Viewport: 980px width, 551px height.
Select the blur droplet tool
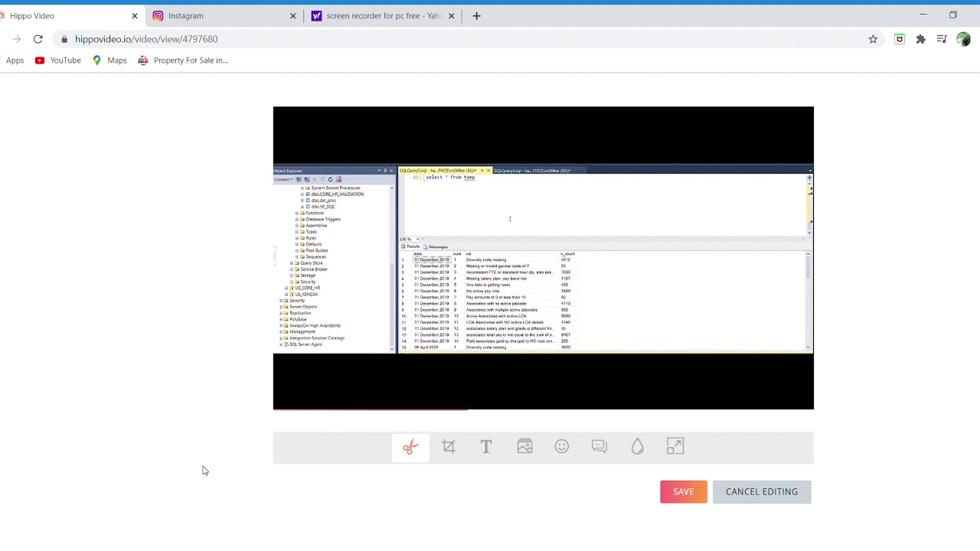[x=638, y=447]
